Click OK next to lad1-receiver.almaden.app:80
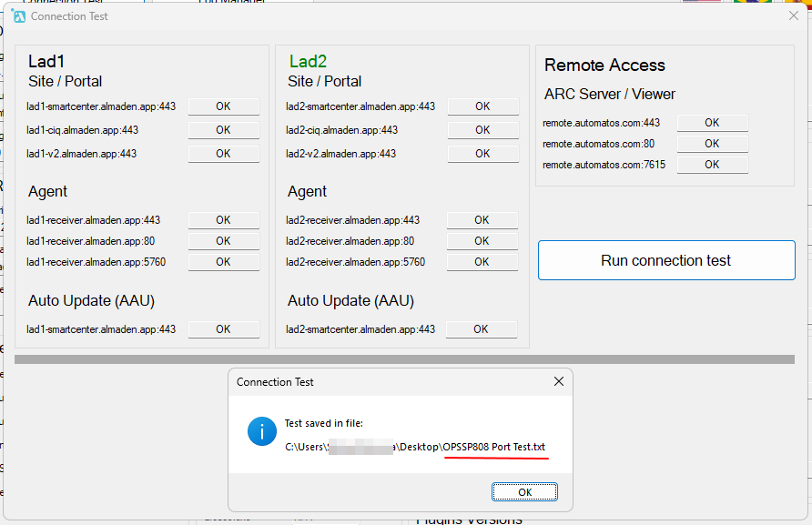812x525 pixels. tap(223, 240)
